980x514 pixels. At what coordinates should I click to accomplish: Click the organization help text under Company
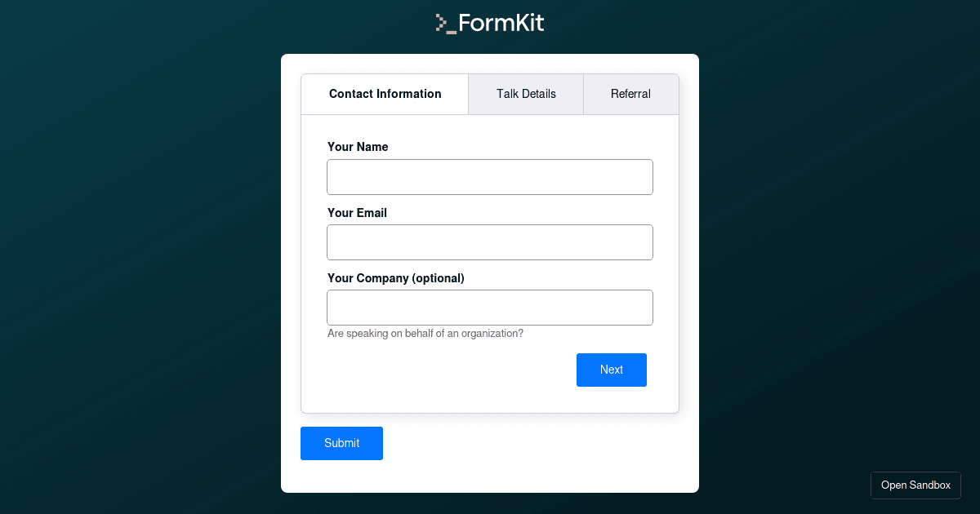tap(425, 333)
